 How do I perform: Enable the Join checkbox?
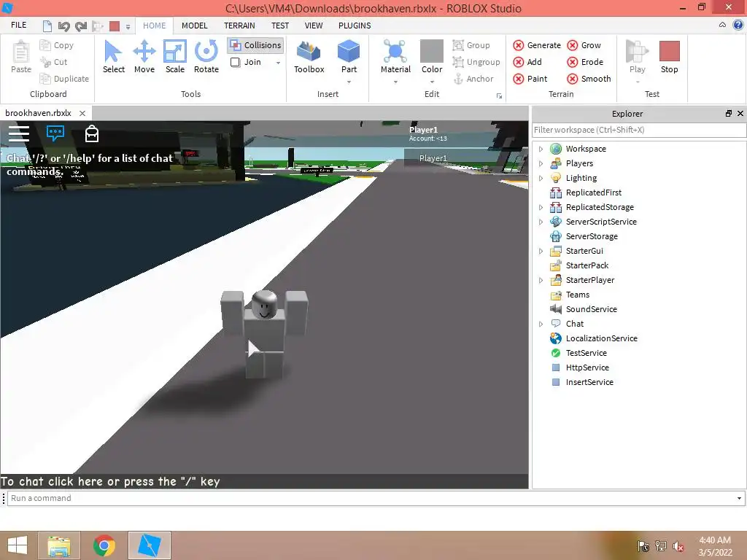(x=236, y=63)
